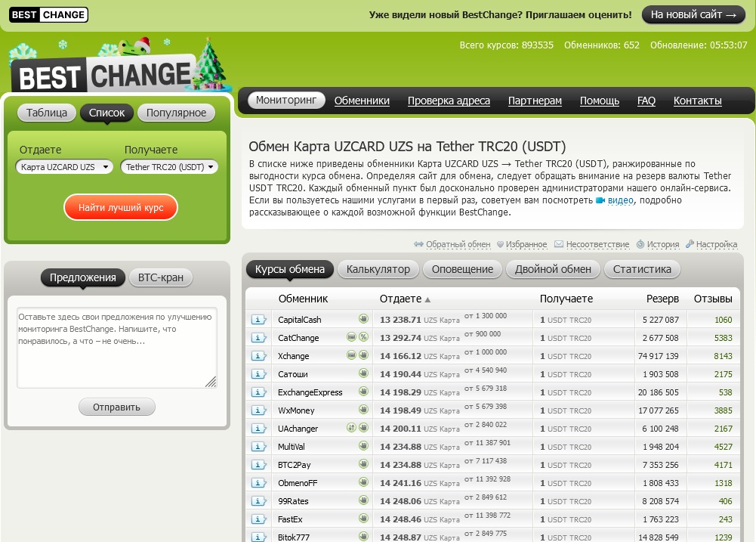Viewport: 756px width, 542px height.
Task: Open the Отдаете currency dropdown
Action: point(64,167)
